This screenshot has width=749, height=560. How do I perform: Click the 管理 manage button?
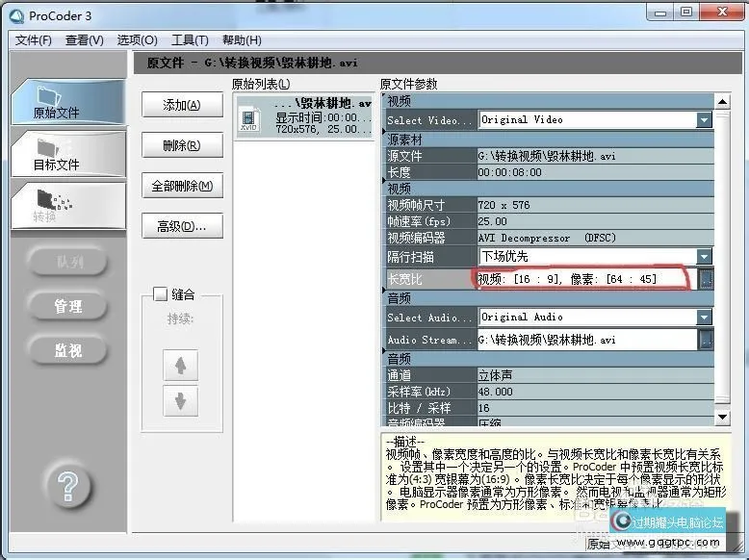click(67, 306)
